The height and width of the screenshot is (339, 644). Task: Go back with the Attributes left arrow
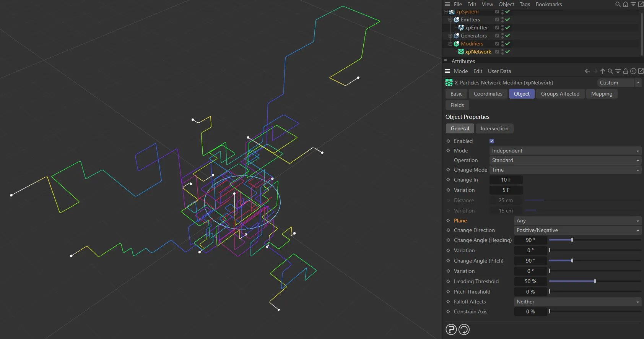587,71
